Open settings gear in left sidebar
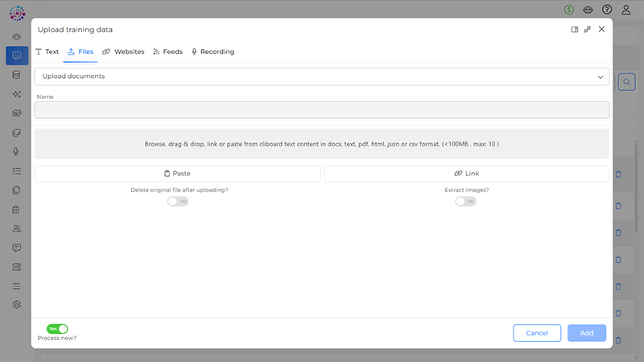The image size is (644, 362). (x=16, y=305)
